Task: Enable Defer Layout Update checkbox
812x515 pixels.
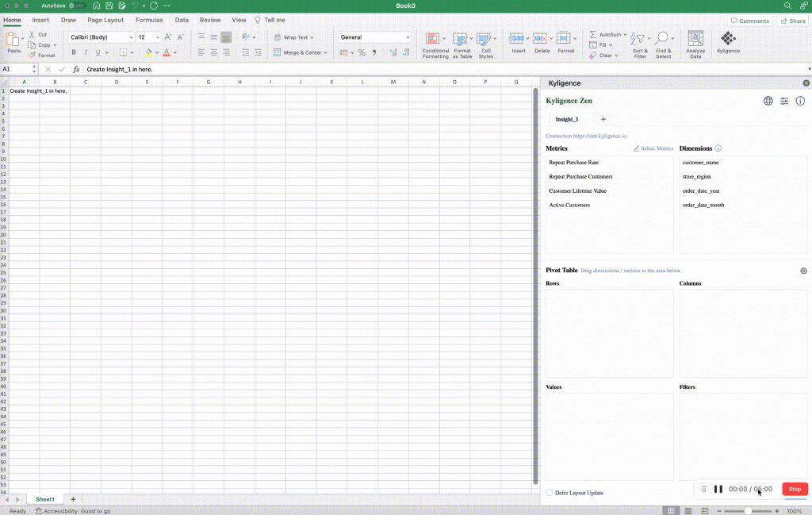Action: click(549, 493)
